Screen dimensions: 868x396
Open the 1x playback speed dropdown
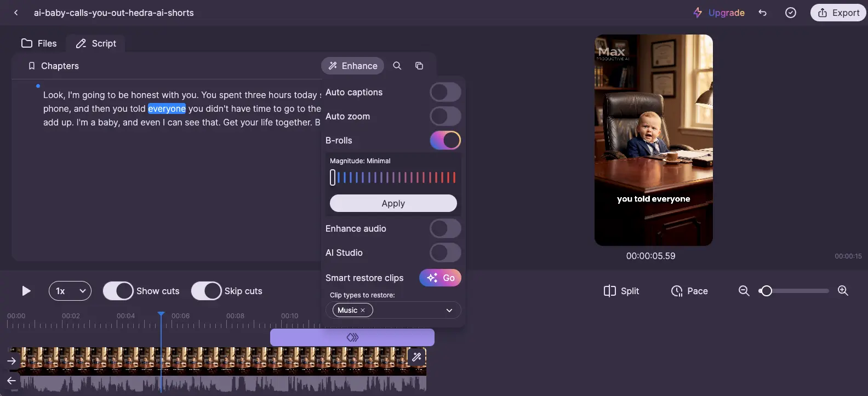[x=70, y=291]
